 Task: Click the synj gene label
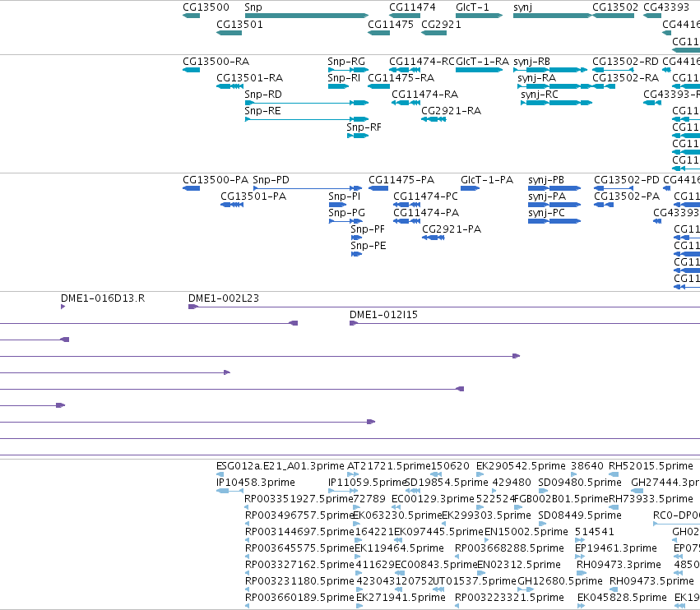coord(523,7)
